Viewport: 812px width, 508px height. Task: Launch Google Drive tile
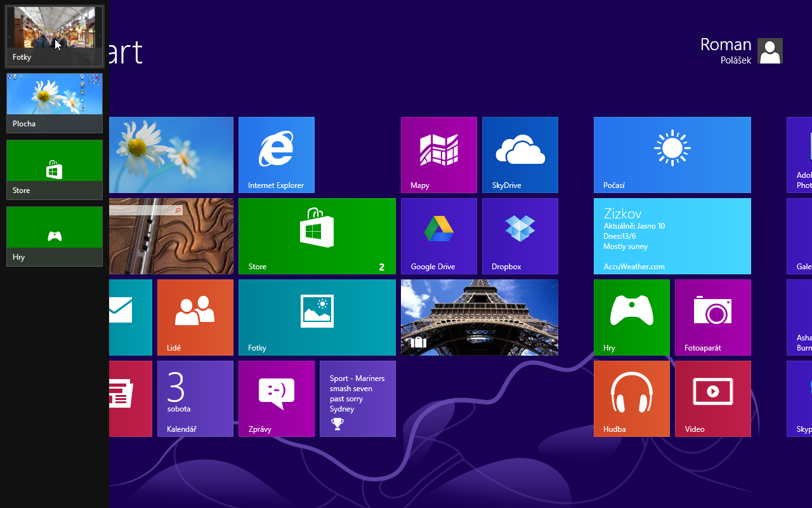[439, 236]
